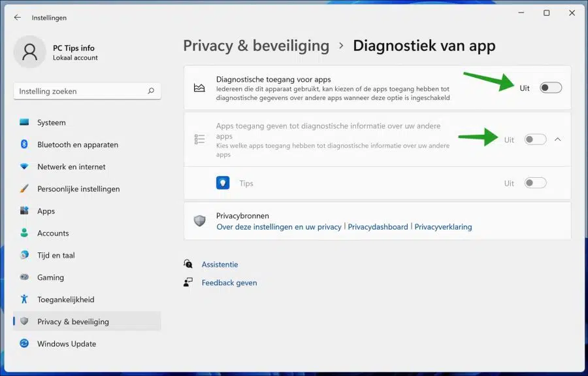Screen dimensions: 588x376
Task: Click the Privacybronnen heading
Action: pos(242,216)
